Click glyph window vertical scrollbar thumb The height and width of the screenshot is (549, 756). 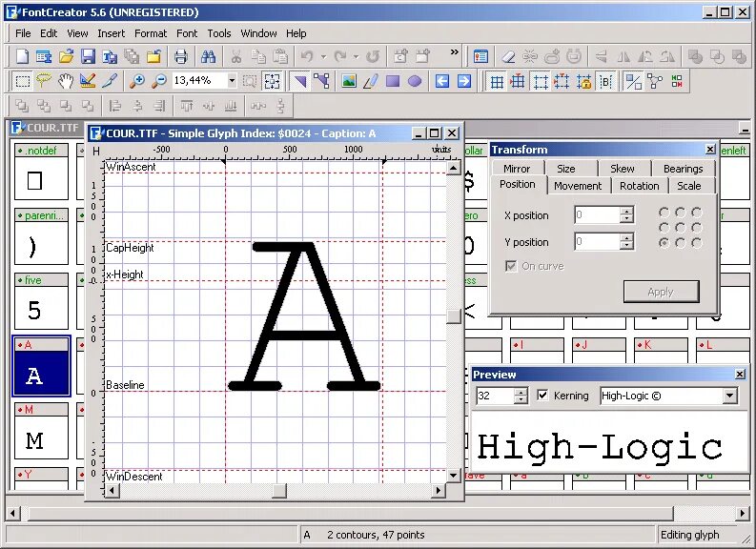453,315
